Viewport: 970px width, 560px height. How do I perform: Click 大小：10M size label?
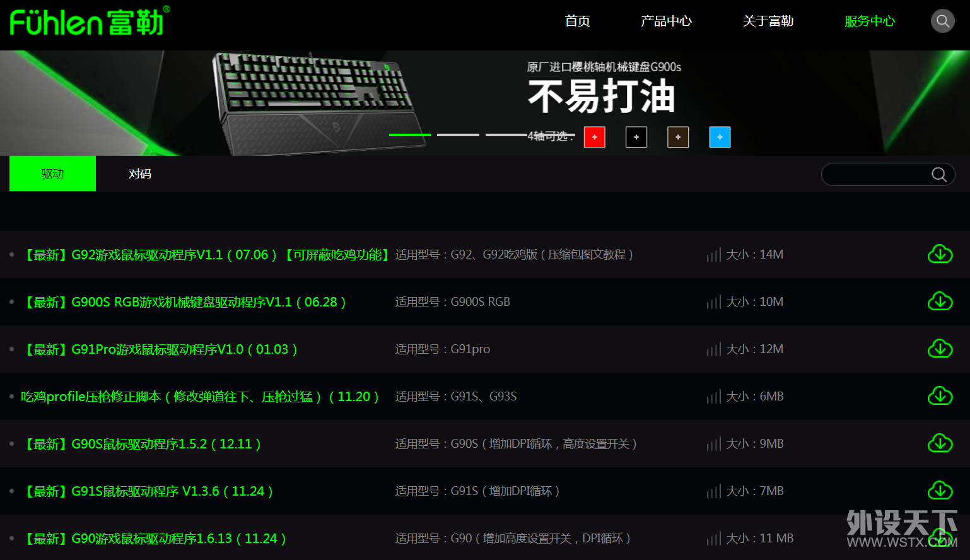point(754,302)
